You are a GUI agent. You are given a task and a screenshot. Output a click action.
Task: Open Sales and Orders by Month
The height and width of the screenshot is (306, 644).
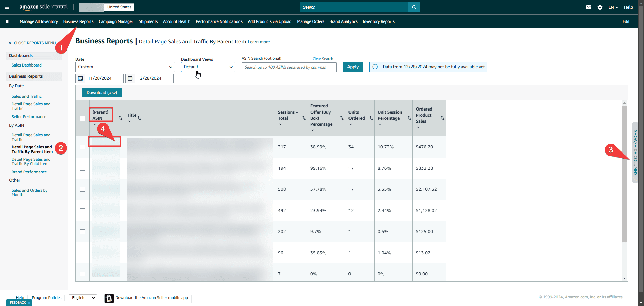[30, 192]
